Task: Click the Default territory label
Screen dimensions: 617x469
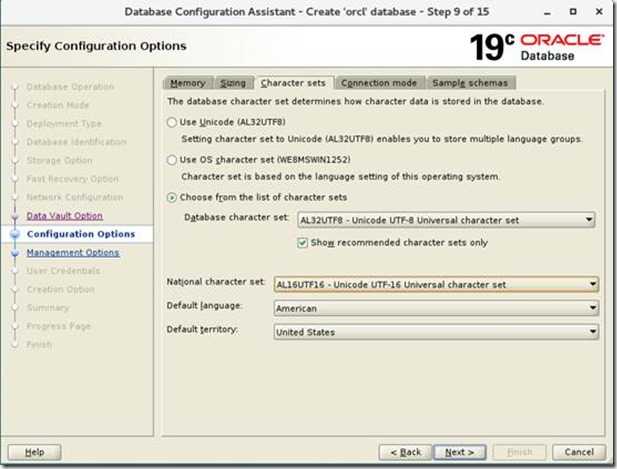Action: point(202,329)
